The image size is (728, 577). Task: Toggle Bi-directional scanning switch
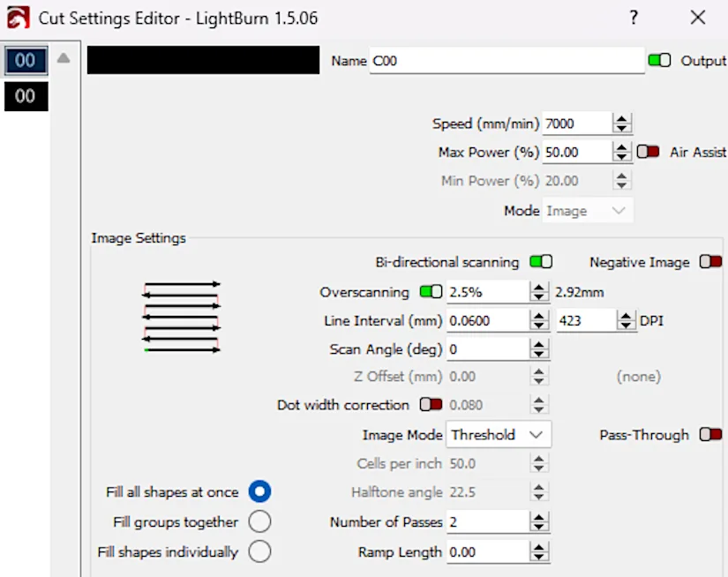click(x=541, y=262)
